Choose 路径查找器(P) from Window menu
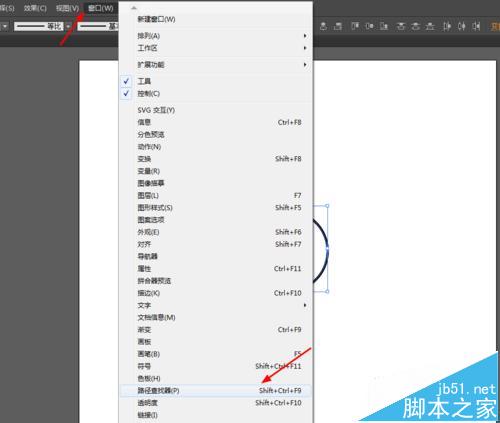This screenshot has height=423, width=500. click(x=216, y=390)
